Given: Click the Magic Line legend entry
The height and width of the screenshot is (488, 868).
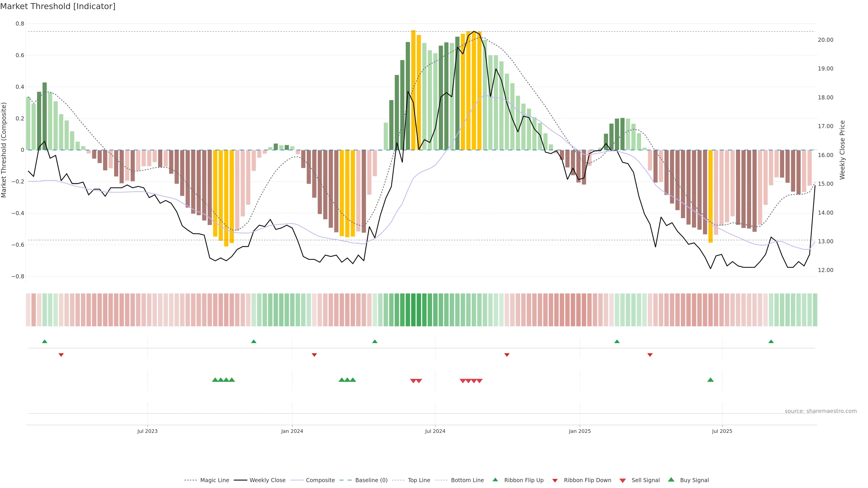Looking at the screenshot, I should point(214,480).
